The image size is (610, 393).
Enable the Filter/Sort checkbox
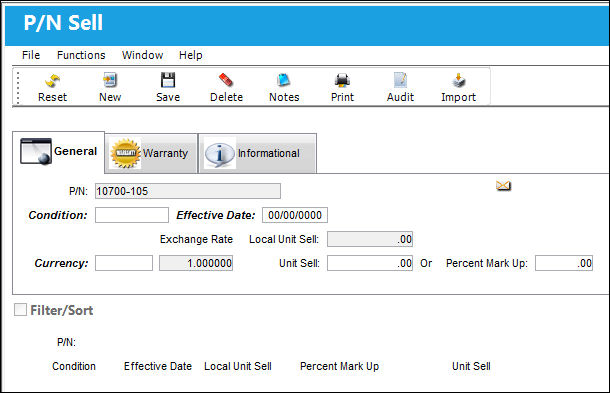coord(20,310)
